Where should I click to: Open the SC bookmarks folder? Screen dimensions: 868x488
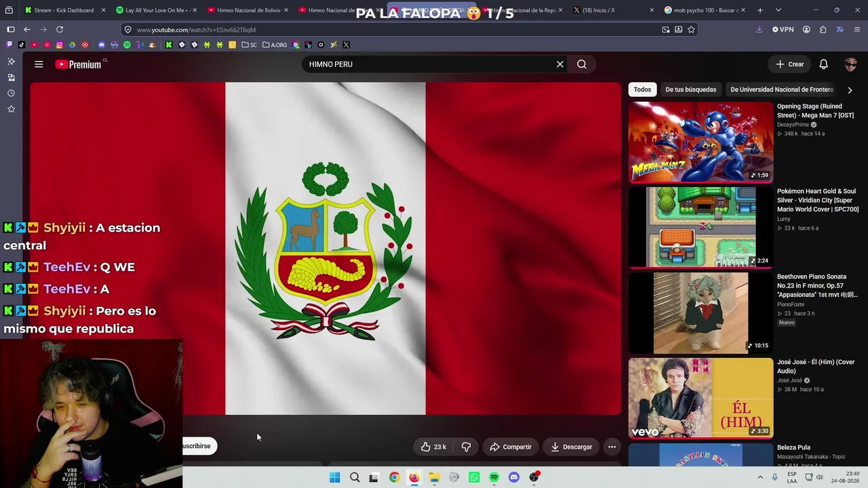[250, 45]
